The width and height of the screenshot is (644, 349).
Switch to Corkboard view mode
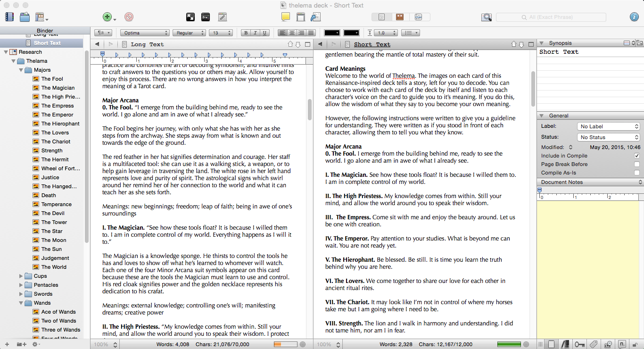tap(400, 17)
